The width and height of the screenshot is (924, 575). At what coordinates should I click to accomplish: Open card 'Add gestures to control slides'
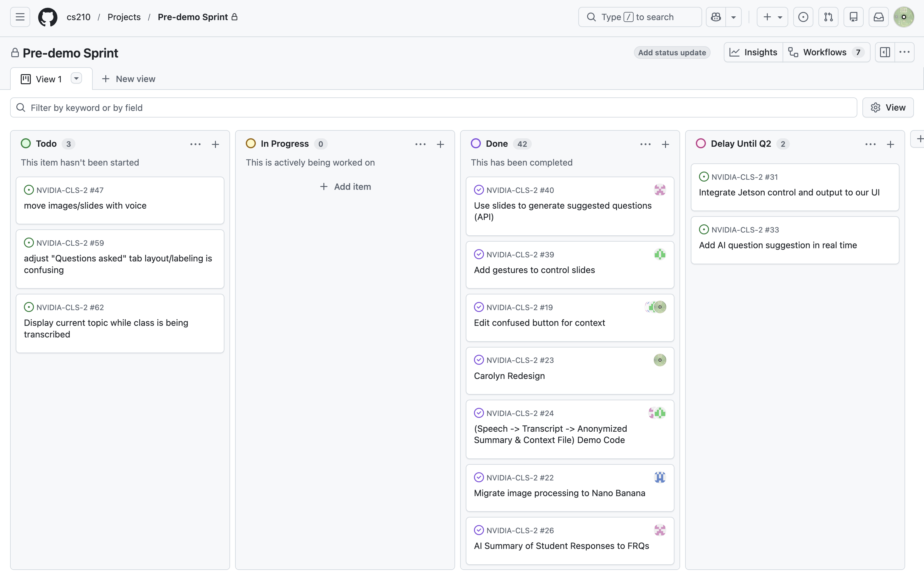pyautogui.click(x=570, y=265)
